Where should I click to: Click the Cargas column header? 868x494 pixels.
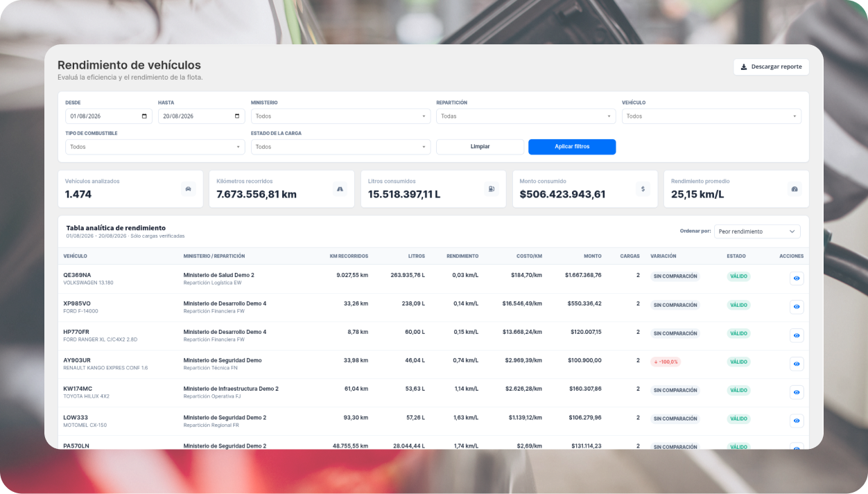(x=630, y=256)
